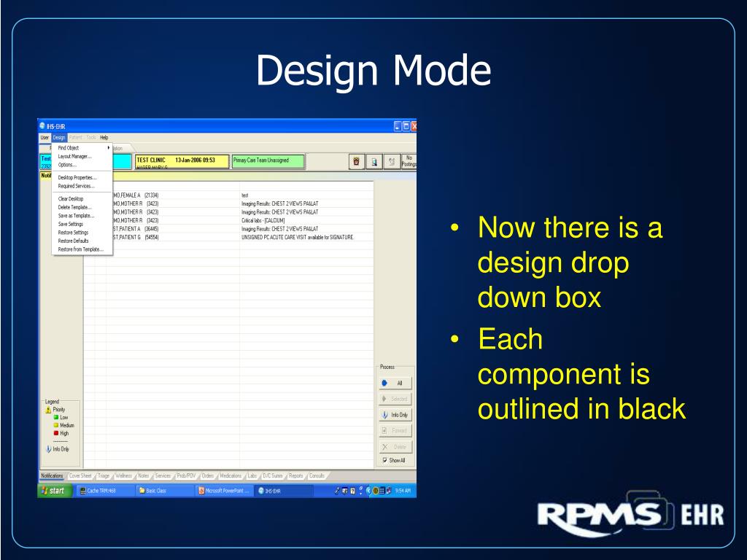Screen dimensions: 747x560
Task: Select the Notifications tab
Action: pyautogui.click(x=52, y=475)
